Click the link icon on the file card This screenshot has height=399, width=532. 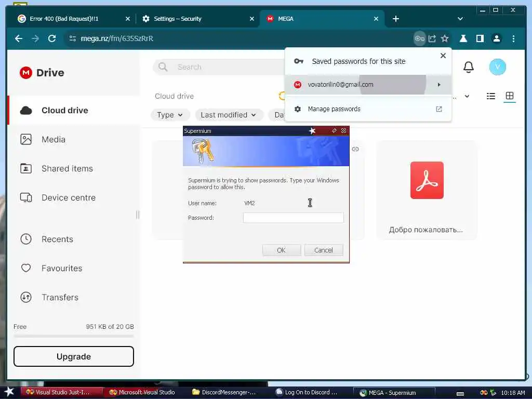(x=355, y=149)
